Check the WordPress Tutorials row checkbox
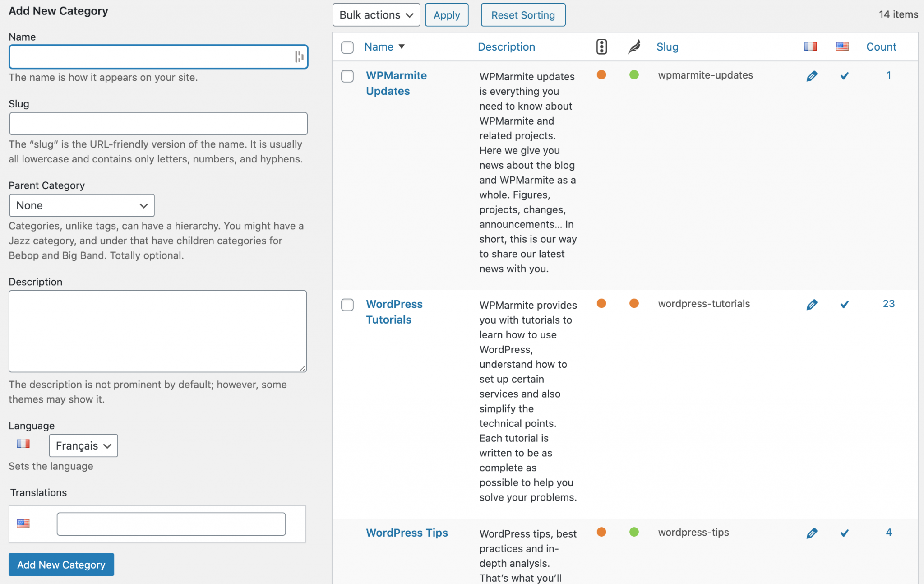Screen dimensions: 924x584 click(x=347, y=305)
